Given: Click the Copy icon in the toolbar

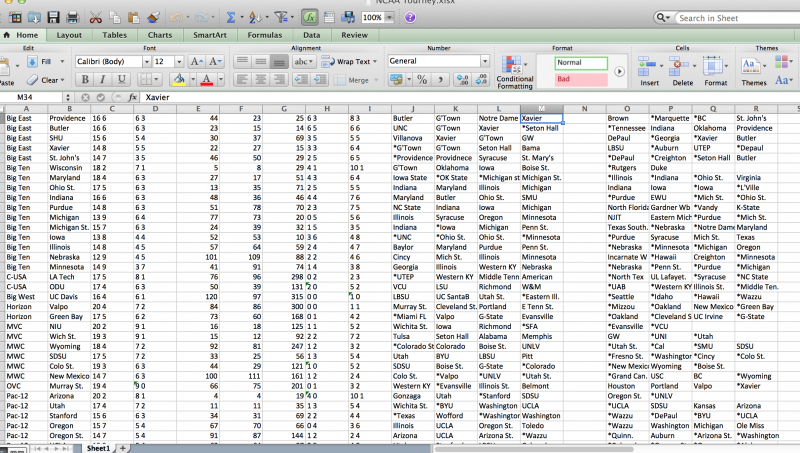Looking at the screenshot, I should click(x=115, y=17).
